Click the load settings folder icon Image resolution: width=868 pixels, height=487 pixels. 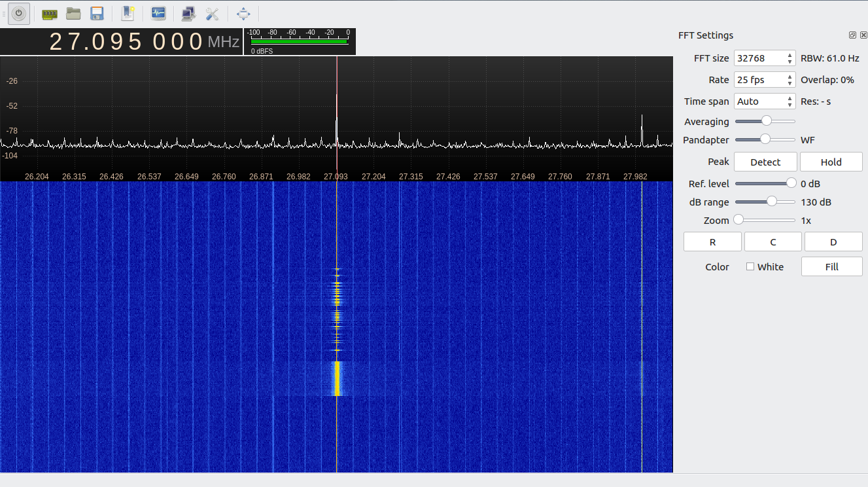click(x=73, y=14)
